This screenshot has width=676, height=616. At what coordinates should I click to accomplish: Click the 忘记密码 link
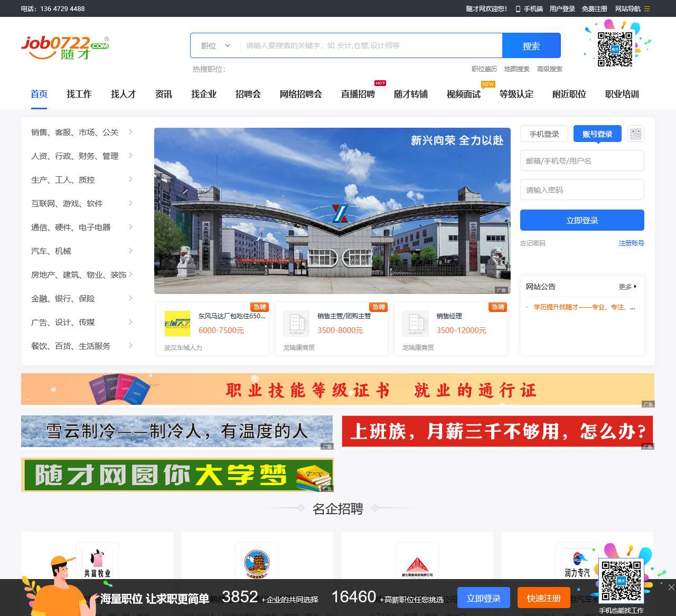pos(533,243)
